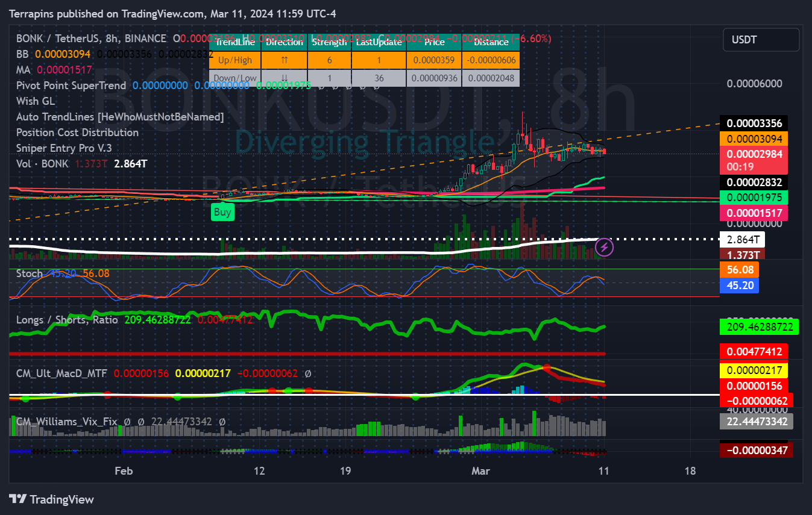The height and width of the screenshot is (515, 812).
Task: Click the 0.0000359 price cell
Action: (434, 60)
